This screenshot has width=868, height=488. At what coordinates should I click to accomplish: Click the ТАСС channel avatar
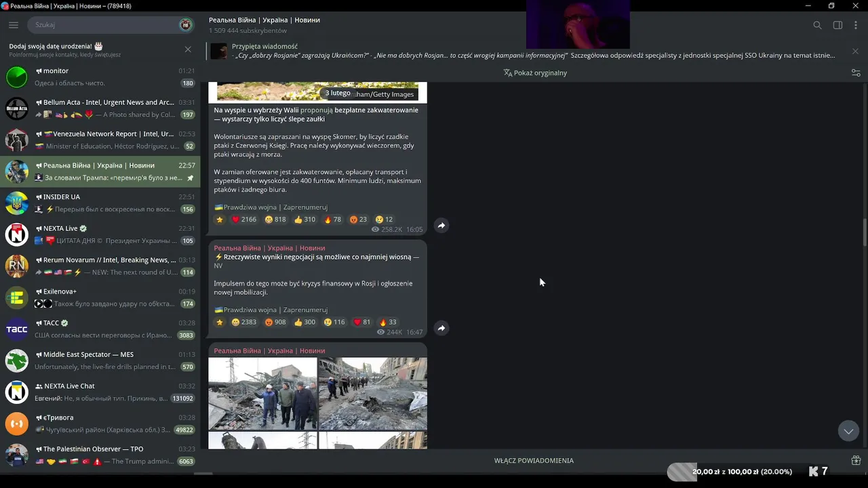pos(17,329)
